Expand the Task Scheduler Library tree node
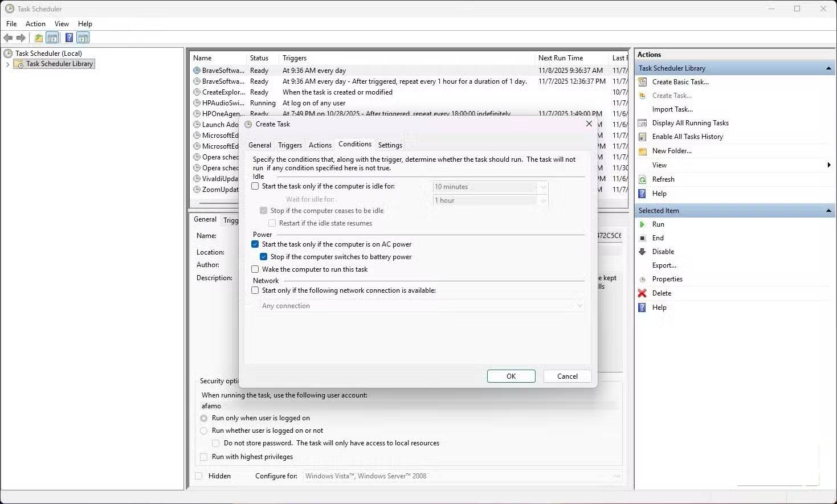Viewport: 837px width, 504px height. pyautogui.click(x=7, y=64)
